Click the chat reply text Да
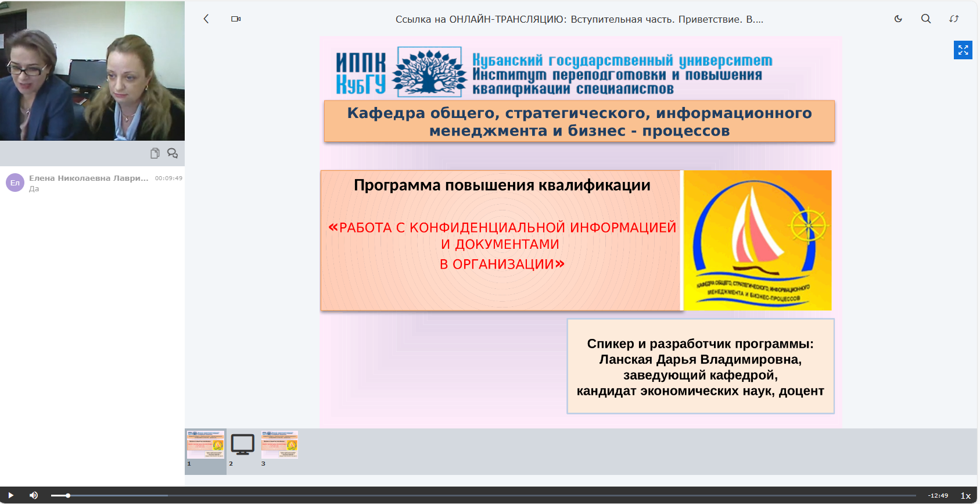Image resolution: width=980 pixels, height=504 pixels. pyautogui.click(x=34, y=189)
